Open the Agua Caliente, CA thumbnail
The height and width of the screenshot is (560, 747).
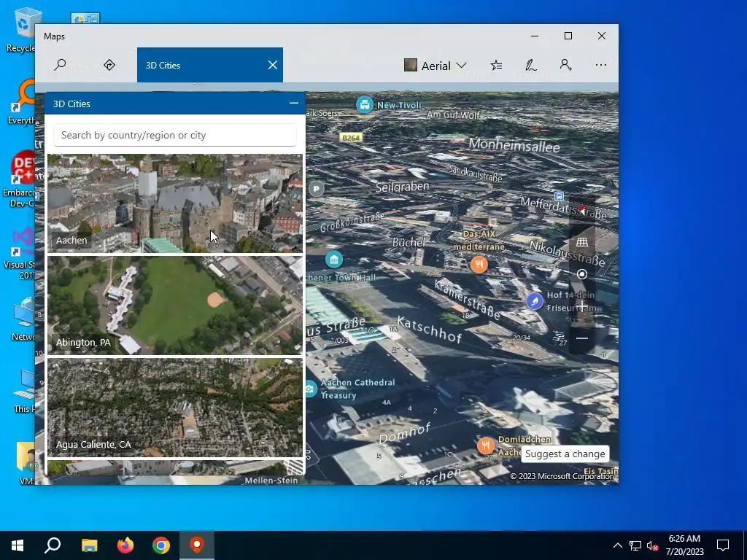pyautogui.click(x=175, y=408)
